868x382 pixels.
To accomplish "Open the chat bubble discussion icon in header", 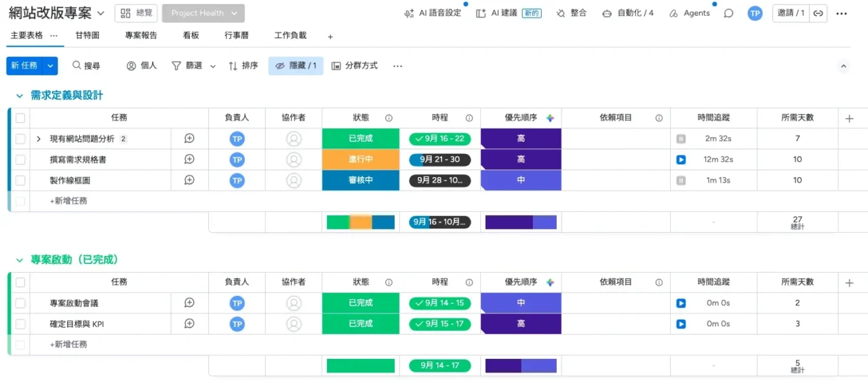I will point(729,13).
